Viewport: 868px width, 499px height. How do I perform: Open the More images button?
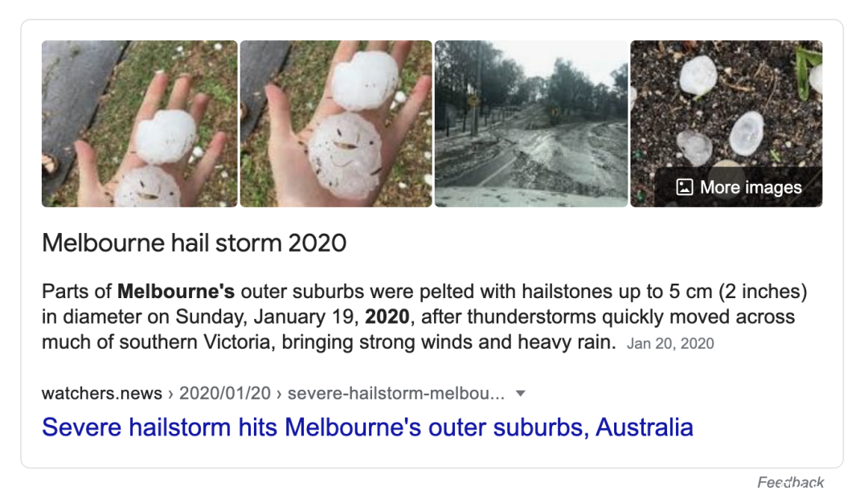tap(739, 187)
